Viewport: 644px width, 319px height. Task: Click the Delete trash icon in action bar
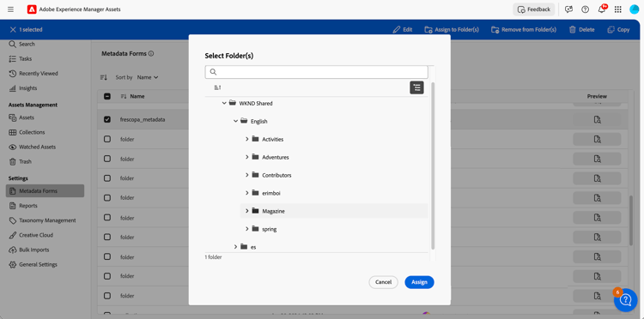(573, 29)
